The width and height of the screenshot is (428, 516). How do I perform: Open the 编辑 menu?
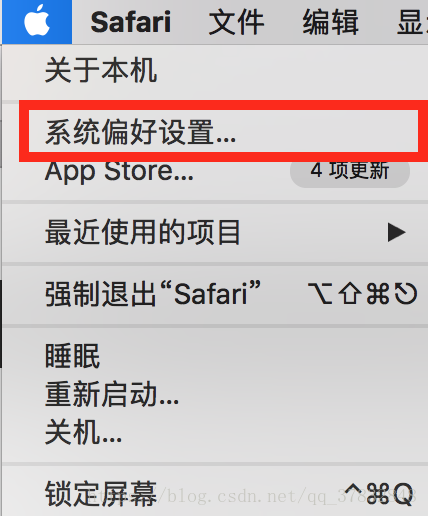(330, 22)
